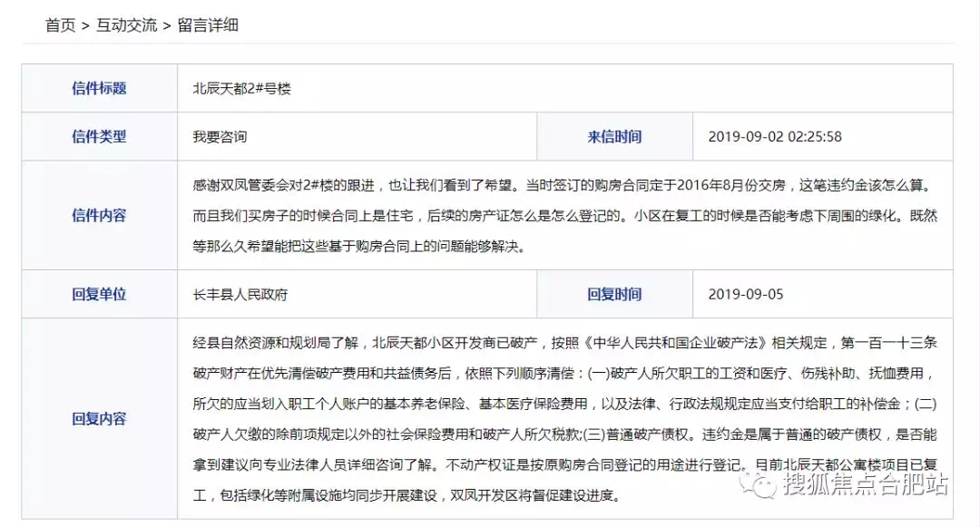Click reply line starting 工，包括绿化等附属设施
This screenshot has width=980, height=527.
[x=408, y=496]
